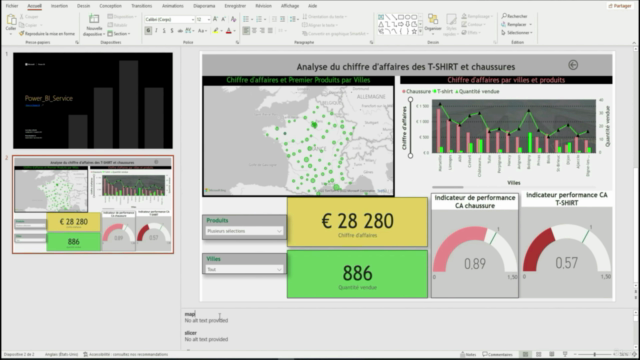Collapse the ribbon with the chevron

coord(634,42)
